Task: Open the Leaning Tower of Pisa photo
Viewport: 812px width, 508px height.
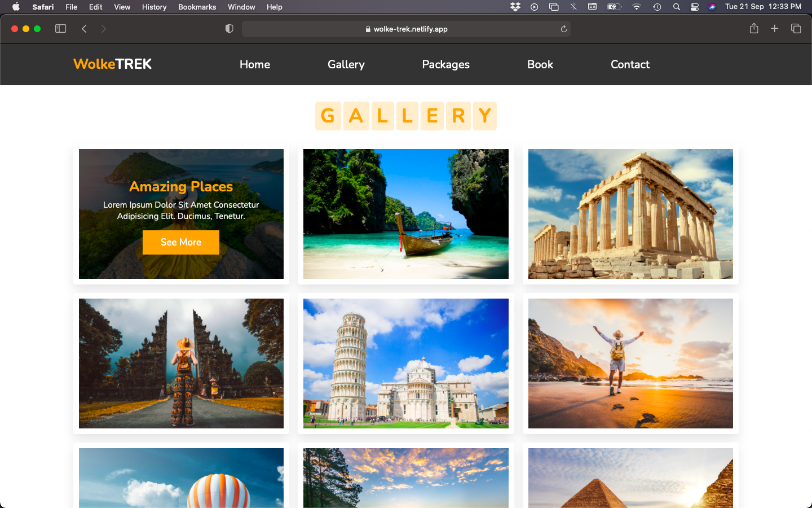Action: pyautogui.click(x=406, y=364)
